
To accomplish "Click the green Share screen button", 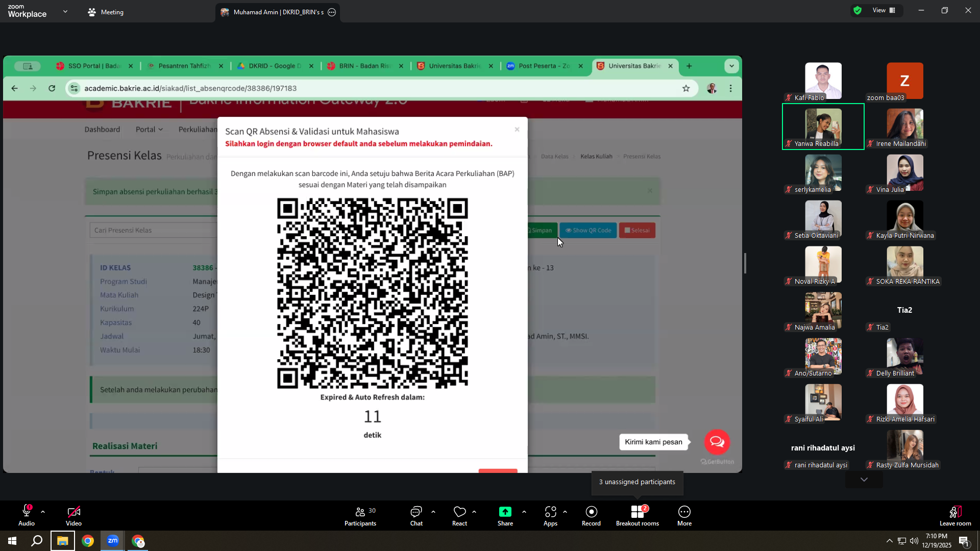I will point(505,515).
